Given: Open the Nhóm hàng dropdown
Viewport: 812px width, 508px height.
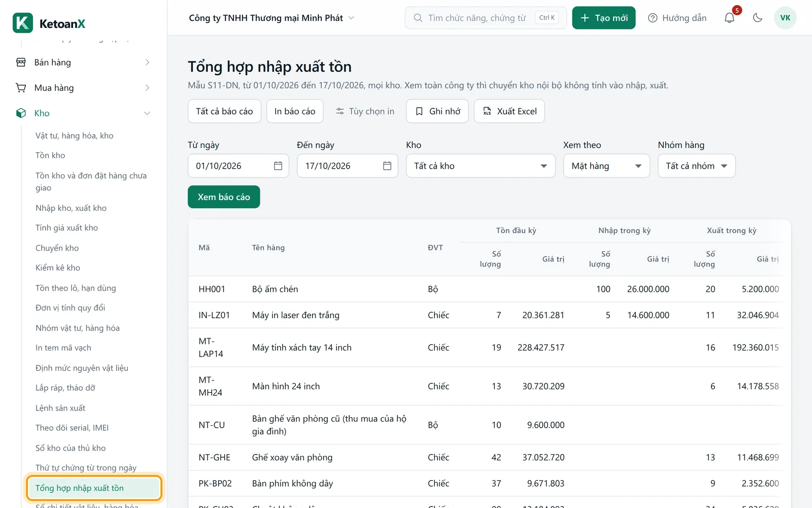Looking at the screenshot, I should tap(696, 166).
